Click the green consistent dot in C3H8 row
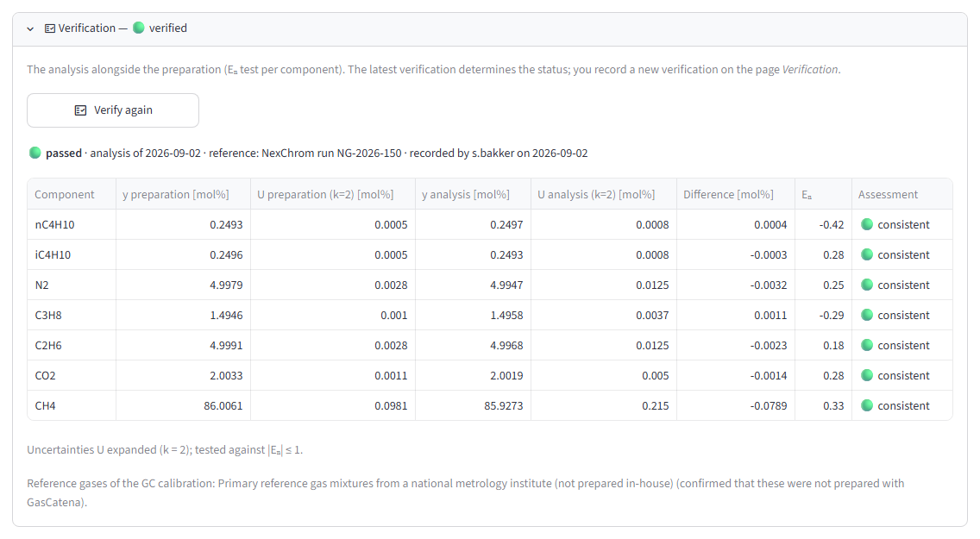The height and width of the screenshot is (539, 980). click(867, 316)
